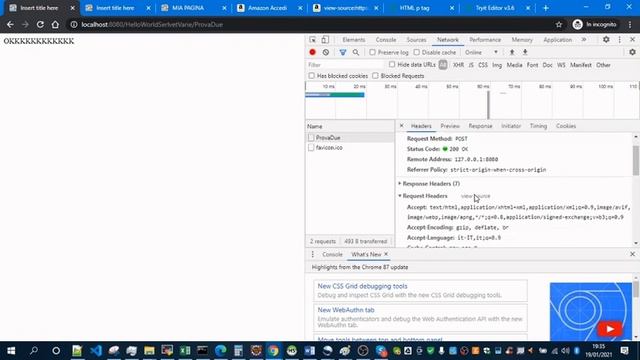Click view source link for request headers
The width and height of the screenshot is (640, 360).
point(476,196)
